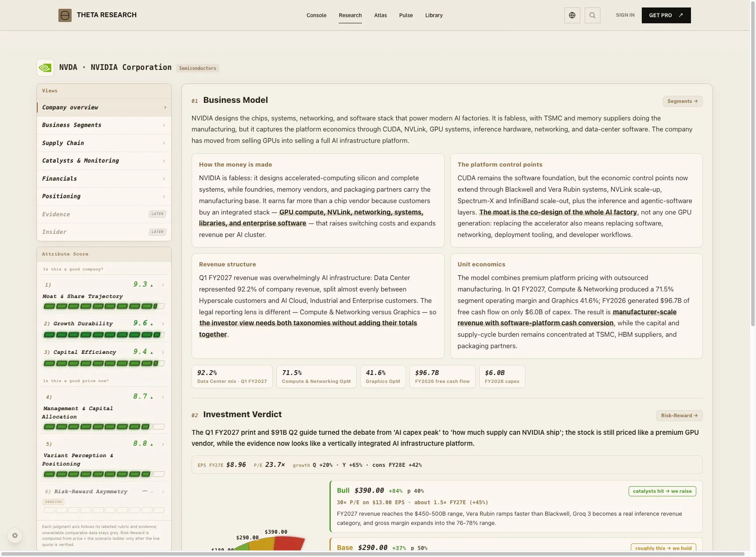Open the Segments link in Business Model
Viewport: 756px width, 557px height.
tap(682, 101)
